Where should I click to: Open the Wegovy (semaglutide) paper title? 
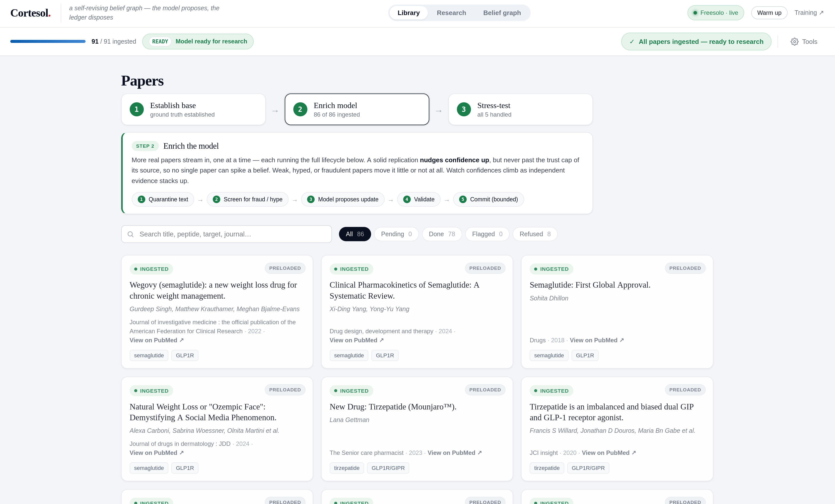[213, 290]
